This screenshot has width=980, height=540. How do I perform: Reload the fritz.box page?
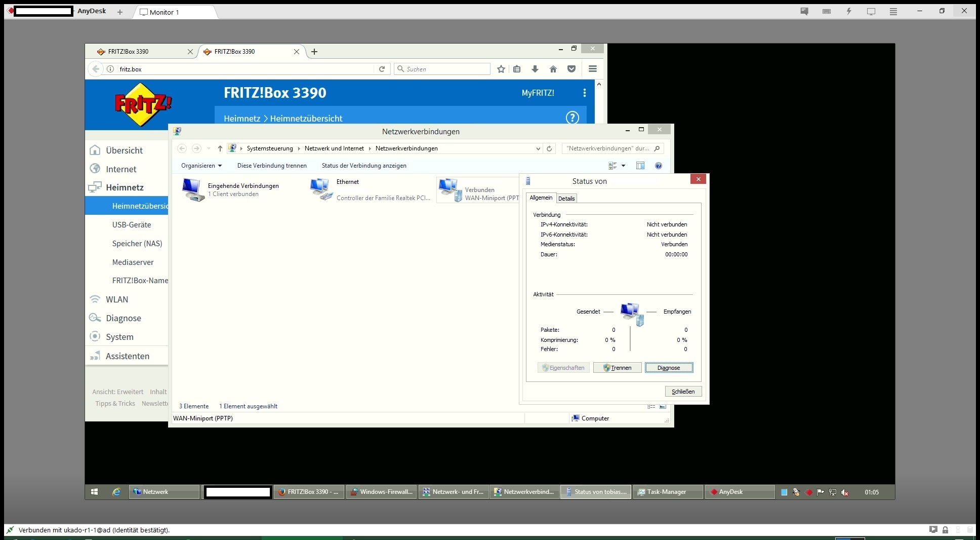tap(382, 69)
